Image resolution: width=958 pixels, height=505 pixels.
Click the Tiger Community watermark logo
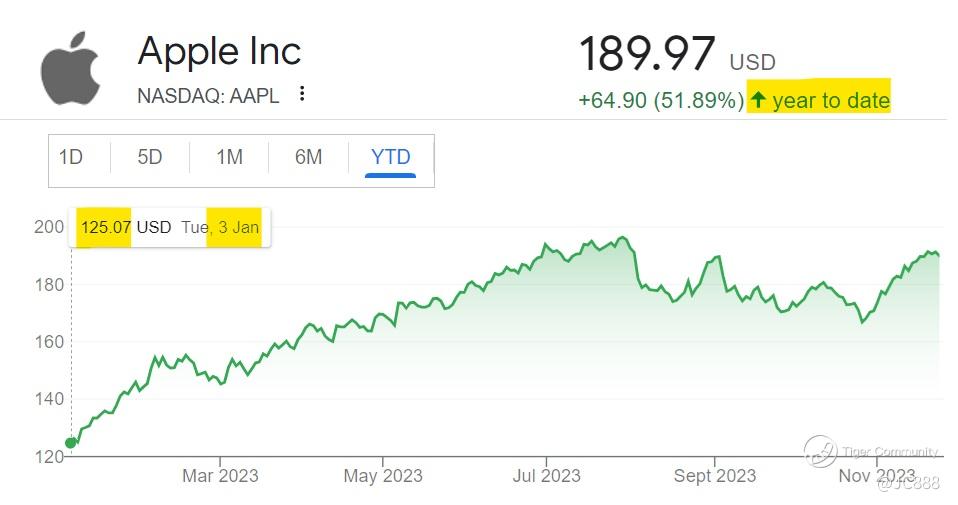point(820,451)
